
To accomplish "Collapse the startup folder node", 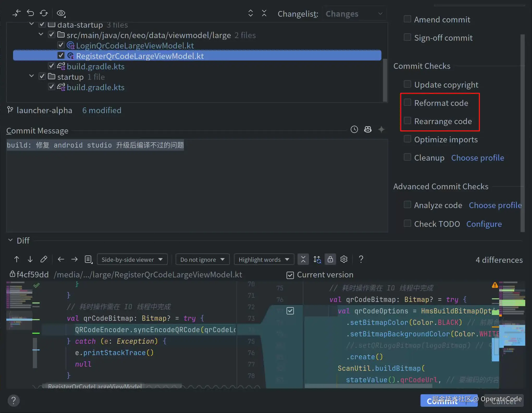I will pos(32,76).
